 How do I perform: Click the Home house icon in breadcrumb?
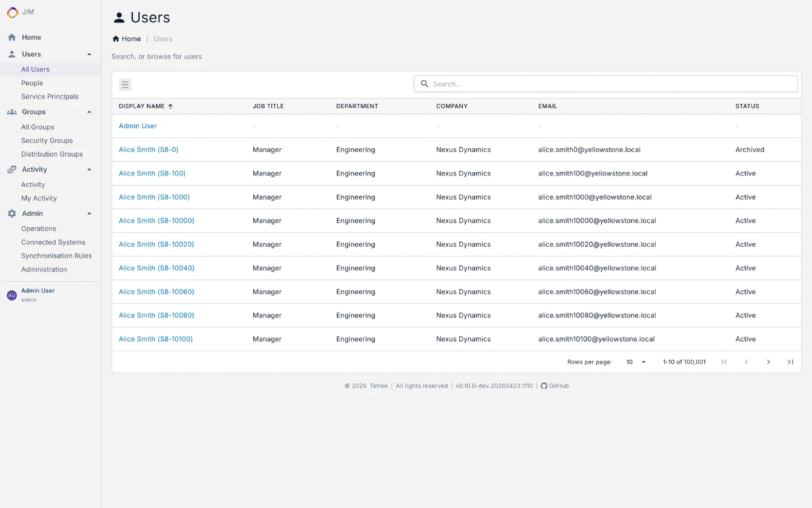(116, 39)
